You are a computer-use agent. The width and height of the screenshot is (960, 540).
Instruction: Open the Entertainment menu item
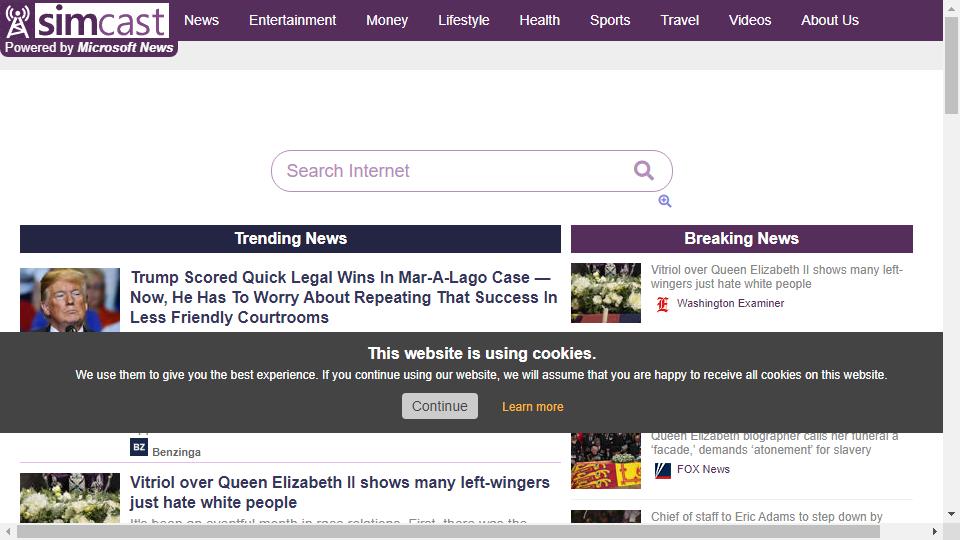tap(292, 20)
